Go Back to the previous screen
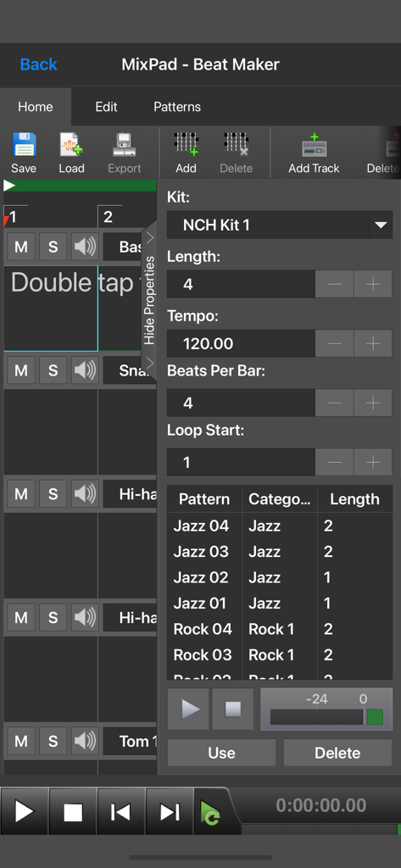 pyautogui.click(x=39, y=64)
